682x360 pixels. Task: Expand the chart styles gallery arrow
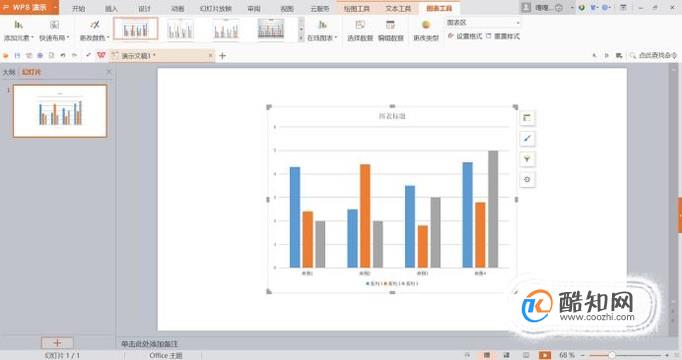pos(301,38)
